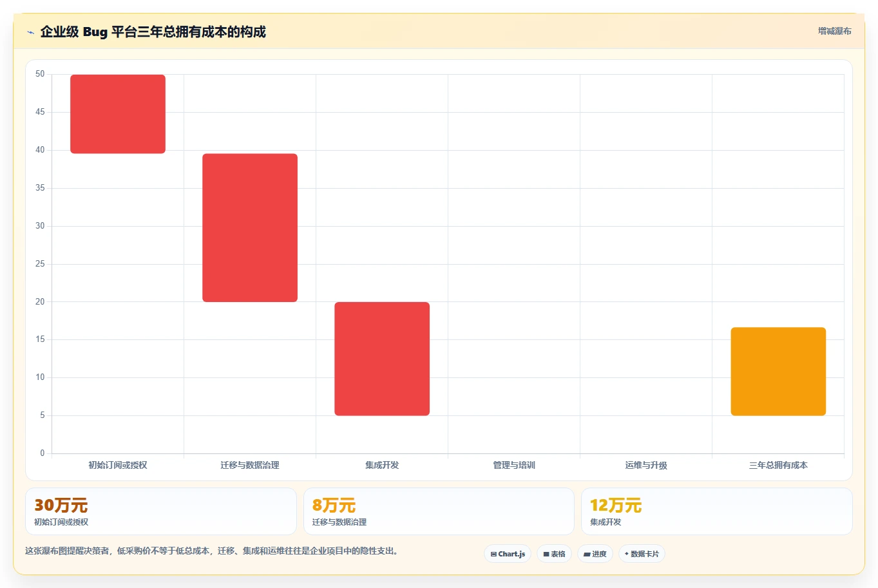
Task: Click the x-axis label 集成开发
Action: 382,465
